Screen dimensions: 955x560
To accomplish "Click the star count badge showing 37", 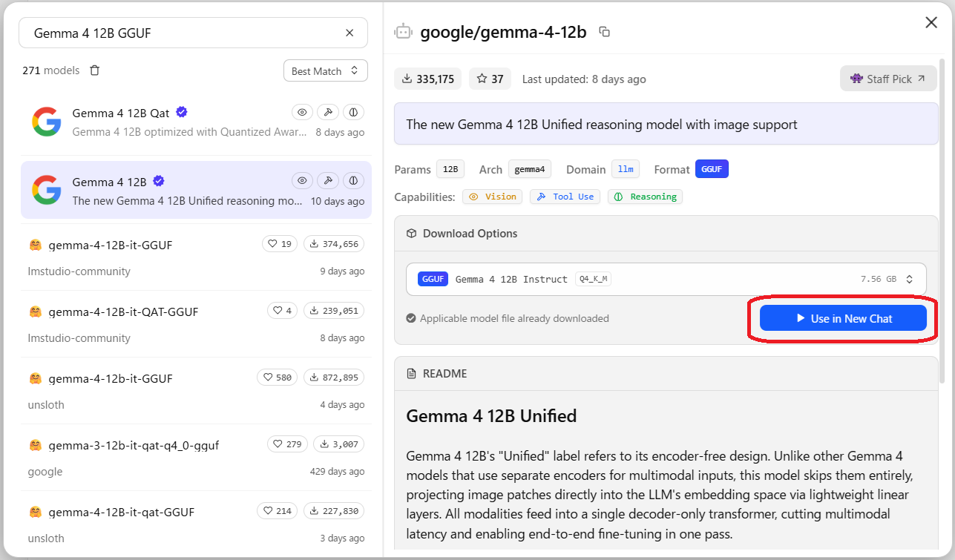I will coord(490,79).
